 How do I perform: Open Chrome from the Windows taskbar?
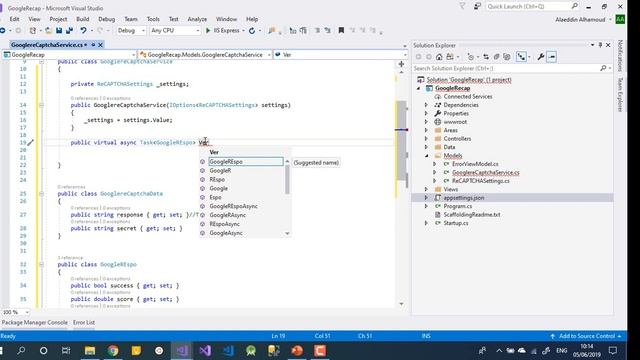(113, 351)
